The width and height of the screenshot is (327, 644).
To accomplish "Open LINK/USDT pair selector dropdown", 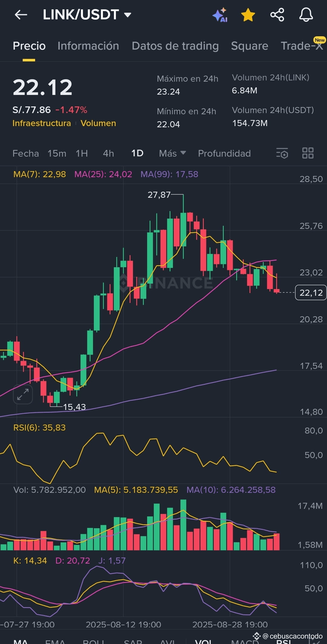I will [87, 15].
